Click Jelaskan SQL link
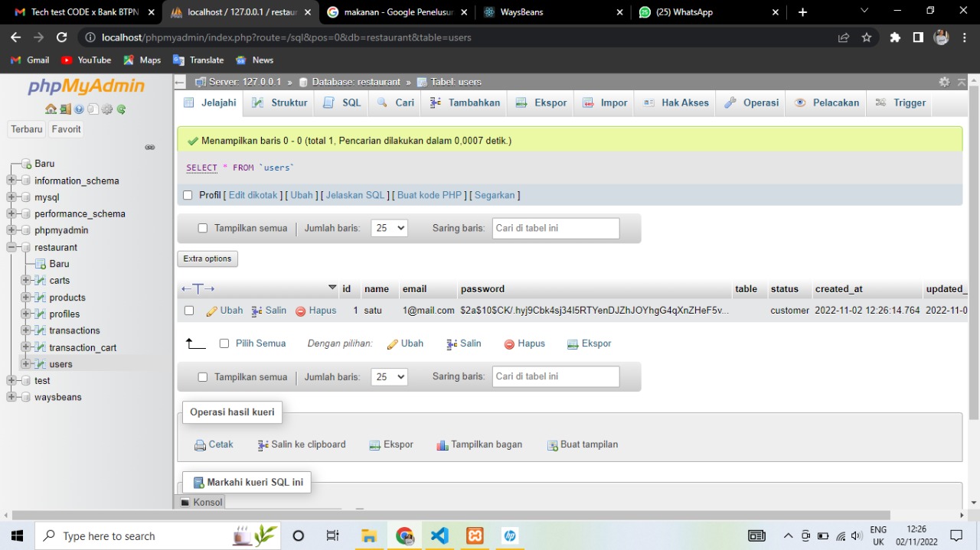Image resolution: width=980 pixels, height=550 pixels. pos(355,195)
